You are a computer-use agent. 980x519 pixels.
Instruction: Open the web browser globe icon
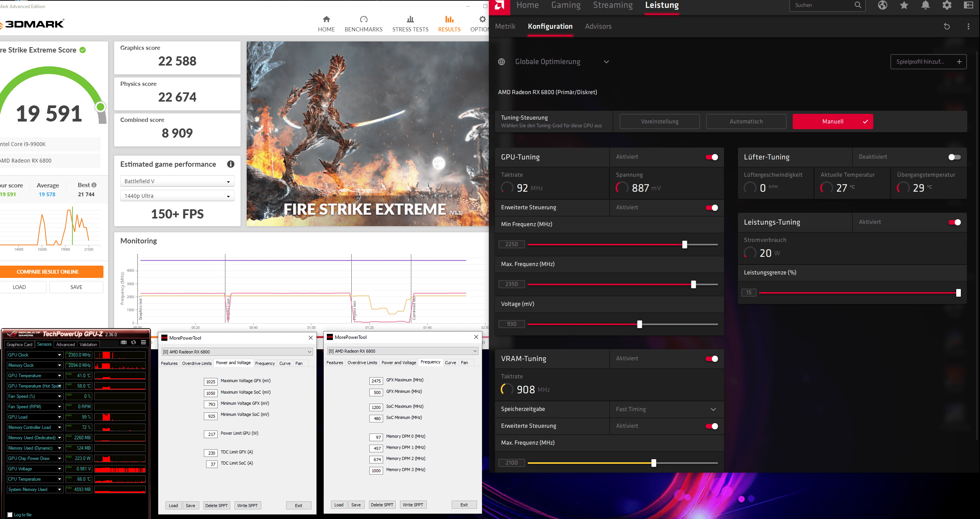click(883, 5)
